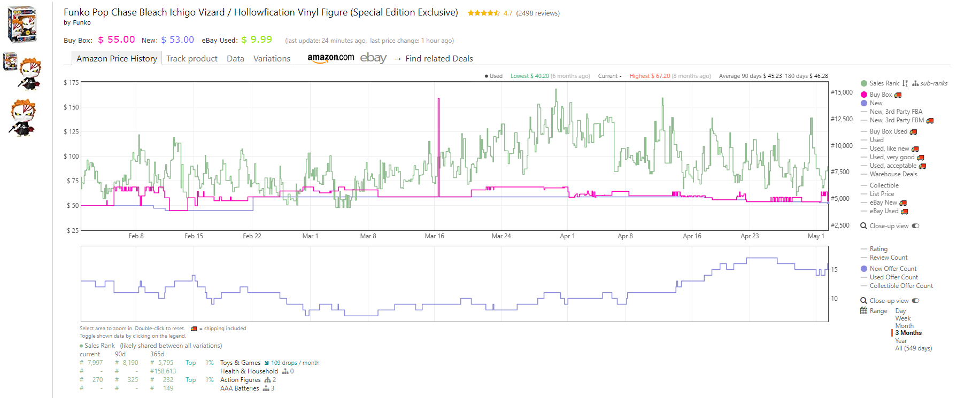The width and height of the screenshot is (980, 398).
Task: Set range to Week
Action: coord(903,318)
